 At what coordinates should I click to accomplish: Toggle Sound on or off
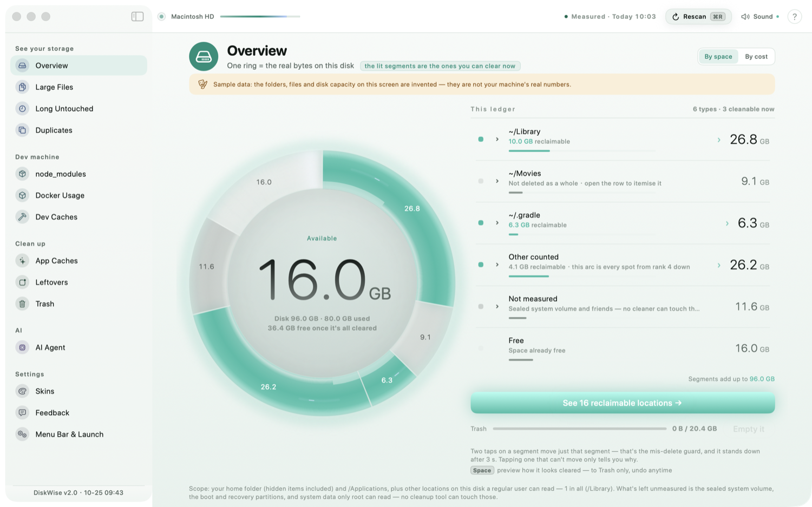(x=760, y=17)
